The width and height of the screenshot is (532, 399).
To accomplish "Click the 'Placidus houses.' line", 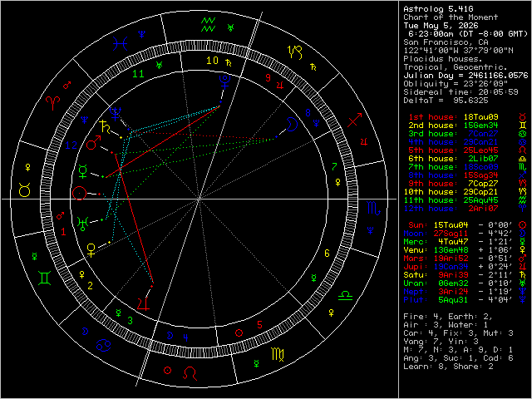I will (x=443, y=59).
